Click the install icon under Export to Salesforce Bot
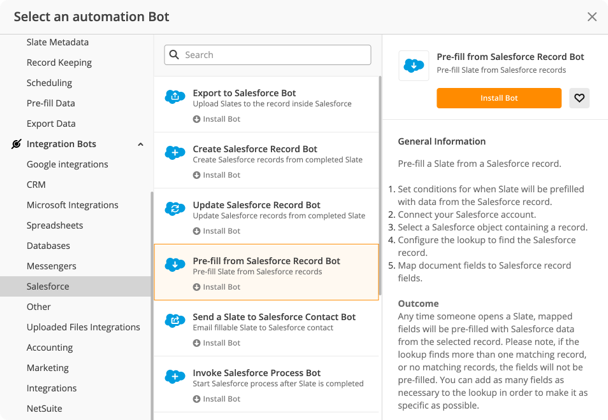Image resolution: width=608 pixels, height=420 pixels. pyautogui.click(x=197, y=119)
